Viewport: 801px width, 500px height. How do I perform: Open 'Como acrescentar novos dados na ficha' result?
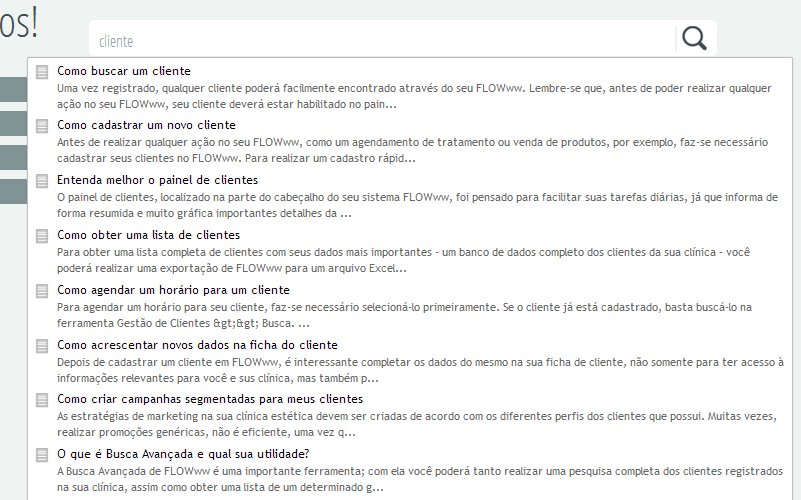pos(197,345)
